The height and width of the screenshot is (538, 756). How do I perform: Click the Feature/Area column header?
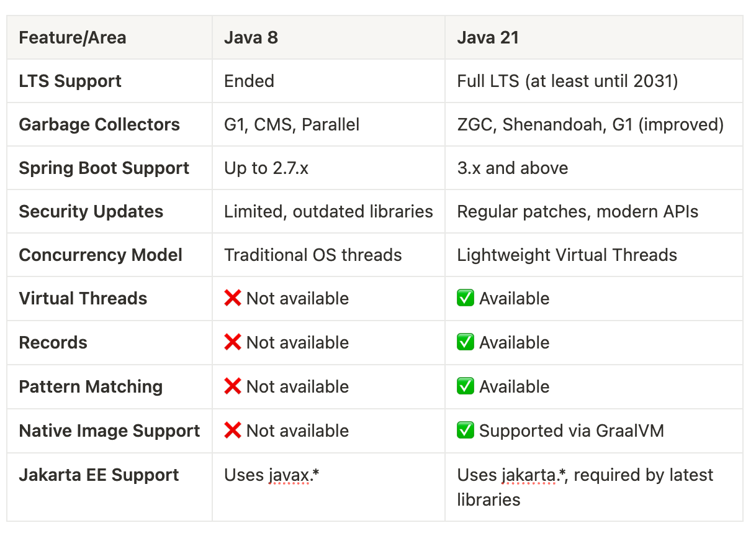(73, 37)
